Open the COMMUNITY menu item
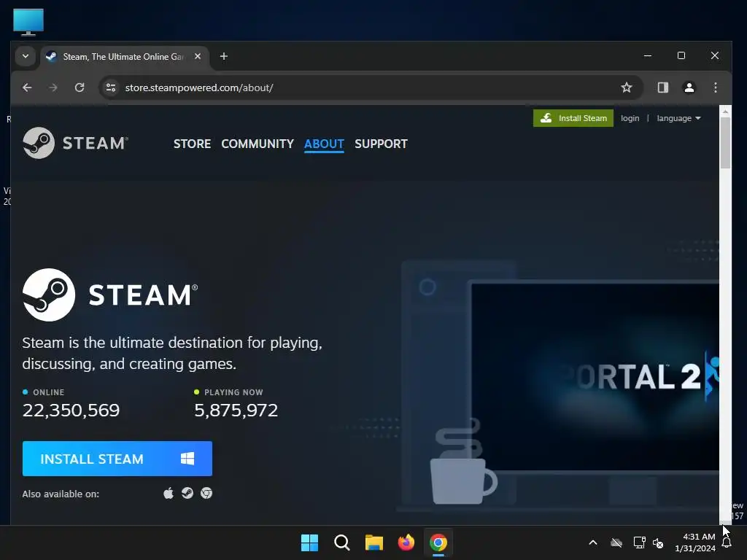This screenshot has width=747, height=560. (258, 144)
